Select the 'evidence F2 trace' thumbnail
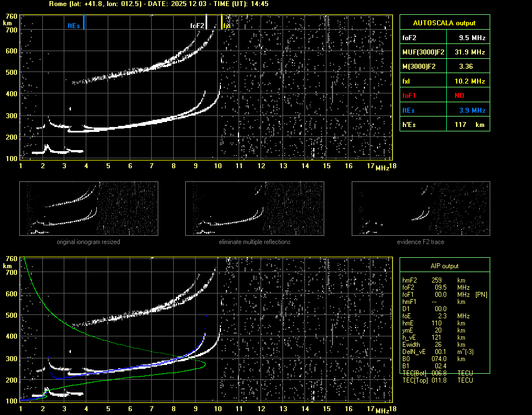The height and width of the screenshot is (415, 532). 420,208
